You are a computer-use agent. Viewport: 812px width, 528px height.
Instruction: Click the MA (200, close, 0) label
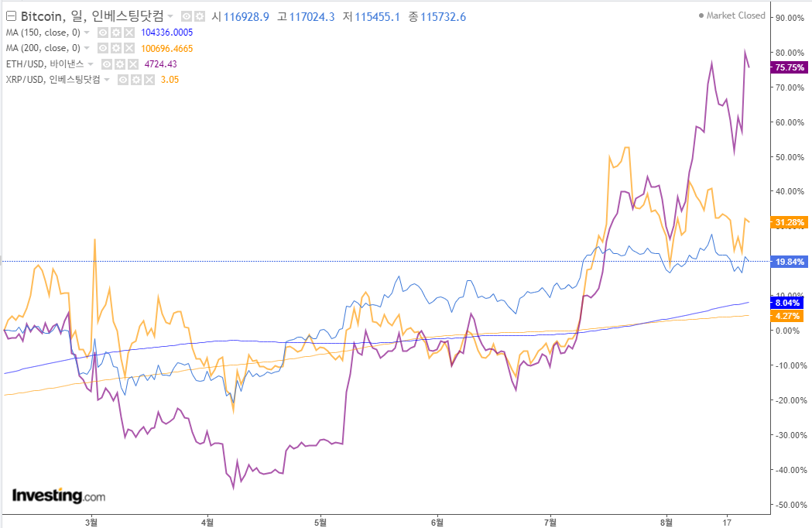[43, 48]
